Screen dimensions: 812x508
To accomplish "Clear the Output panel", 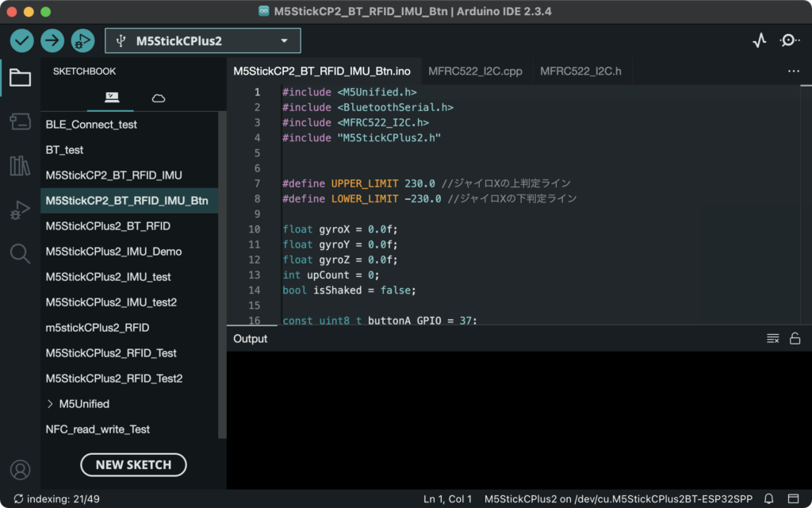I will 772,339.
